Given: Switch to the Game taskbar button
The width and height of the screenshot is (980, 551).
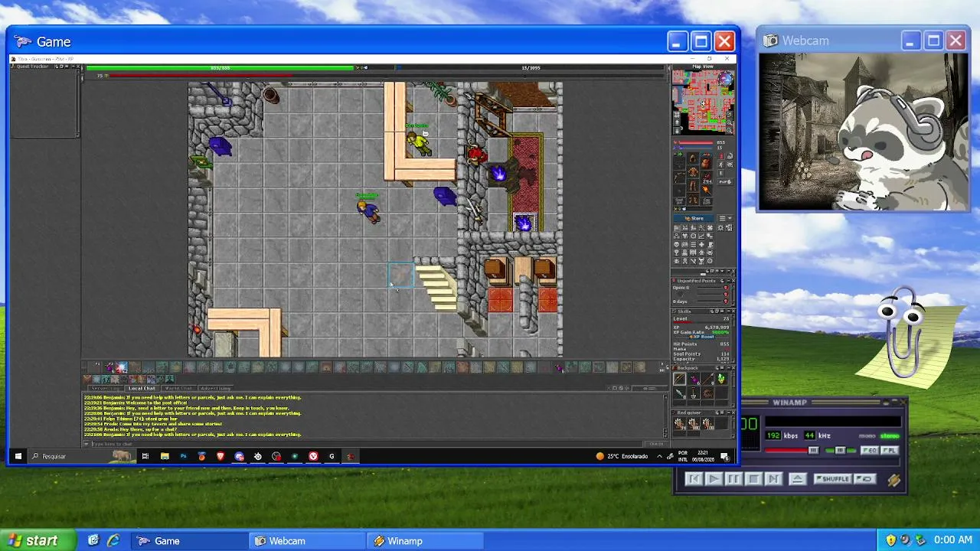Looking at the screenshot, I should click(188, 541).
